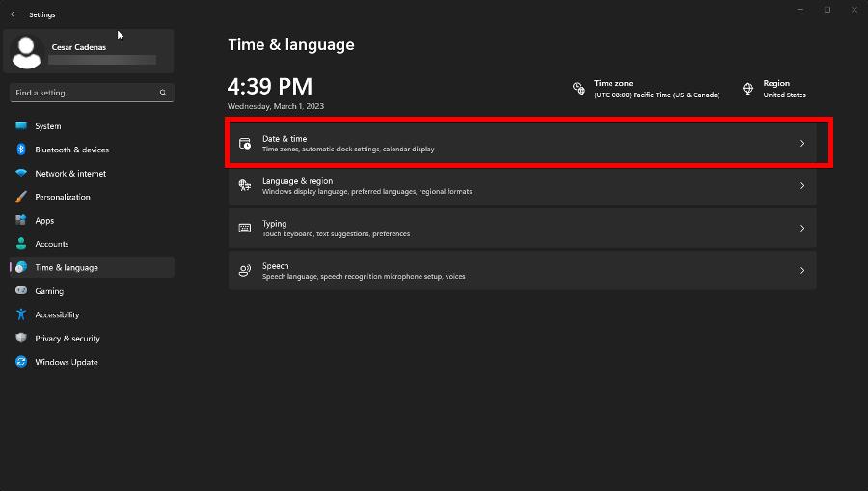Click 'Speech language, speech recognition' description

[364, 276]
